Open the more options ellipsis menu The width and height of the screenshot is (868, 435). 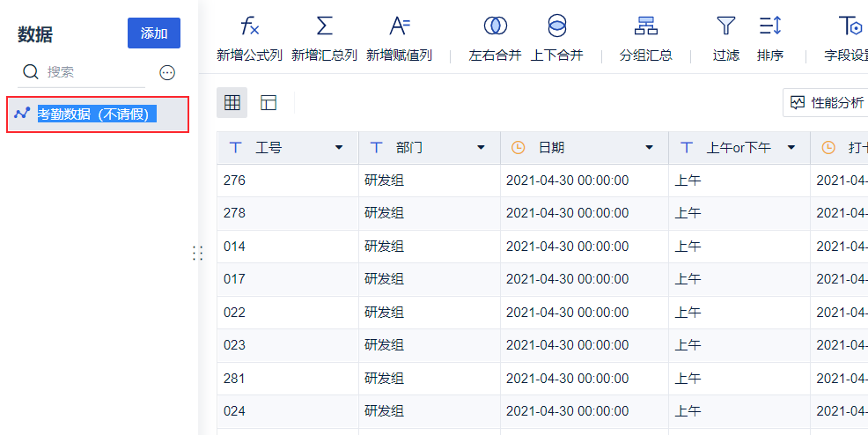tap(167, 73)
